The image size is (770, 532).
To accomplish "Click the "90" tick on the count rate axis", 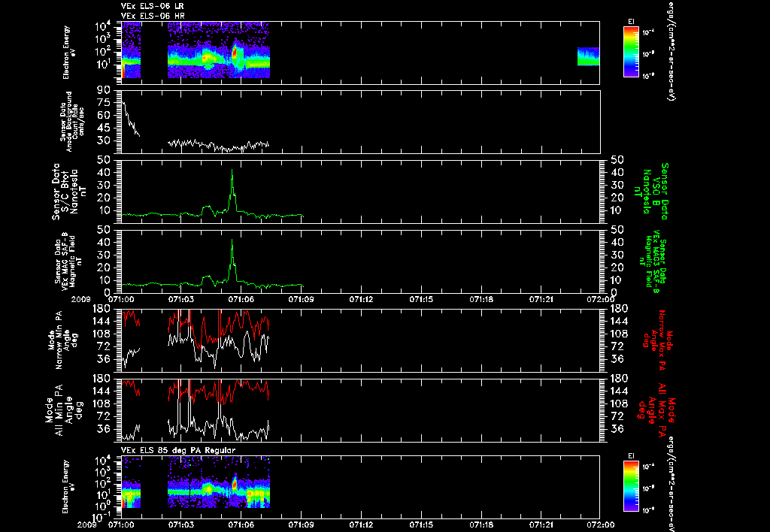I will click(104, 90).
